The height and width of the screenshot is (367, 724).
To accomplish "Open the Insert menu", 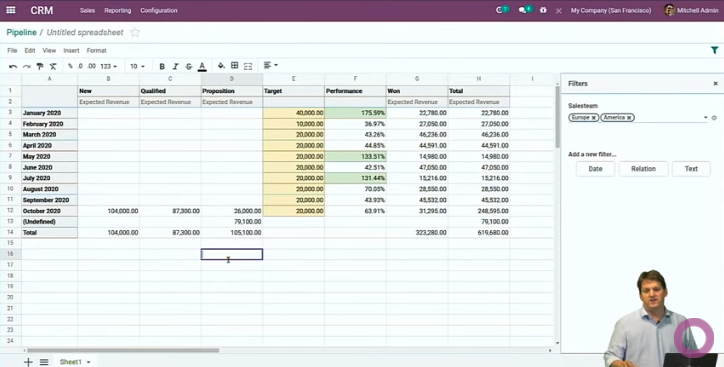I will pos(71,50).
